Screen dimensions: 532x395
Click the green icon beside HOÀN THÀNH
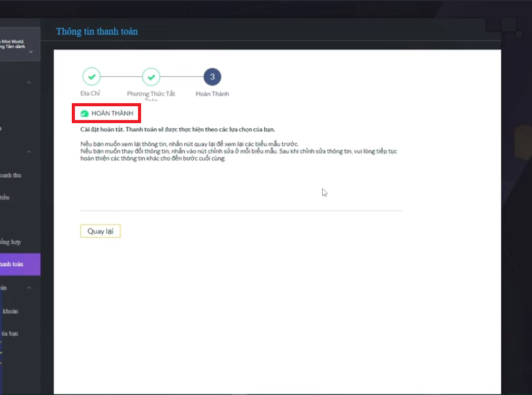pos(84,113)
